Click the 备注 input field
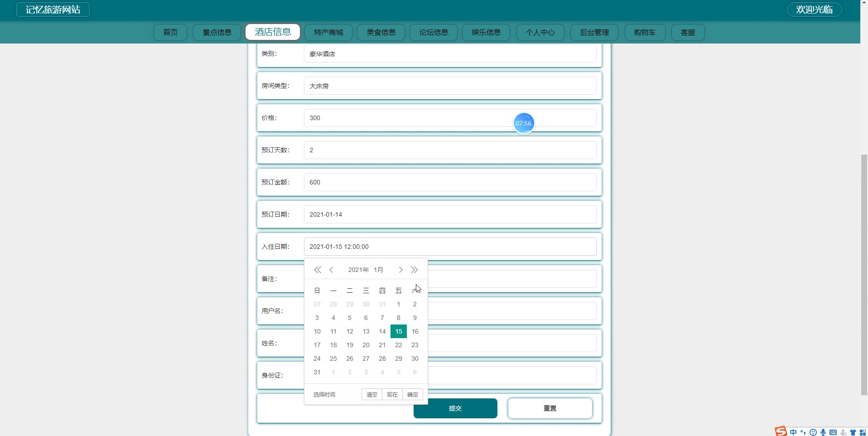Viewport: 868px width, 436px height. point(512,279)
